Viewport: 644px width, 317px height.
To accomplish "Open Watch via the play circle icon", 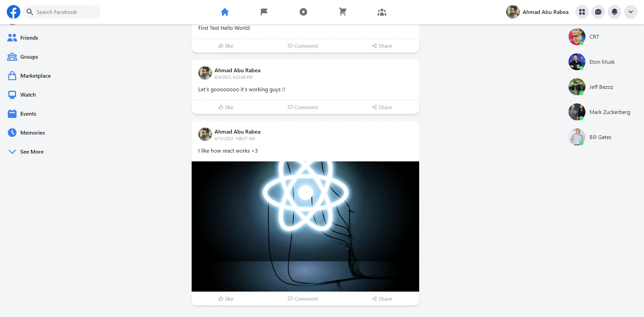I will pyautogui.click(x=303, y=12).
